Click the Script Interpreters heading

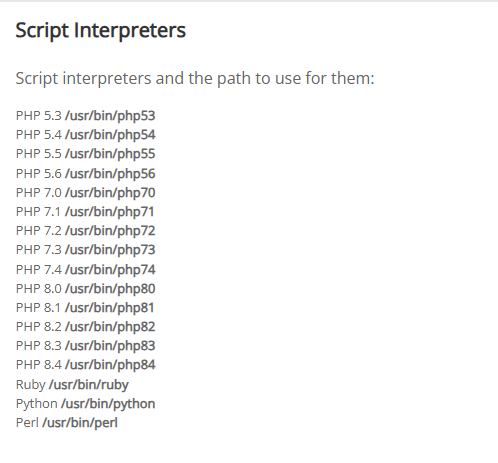(x=101, y=31)
